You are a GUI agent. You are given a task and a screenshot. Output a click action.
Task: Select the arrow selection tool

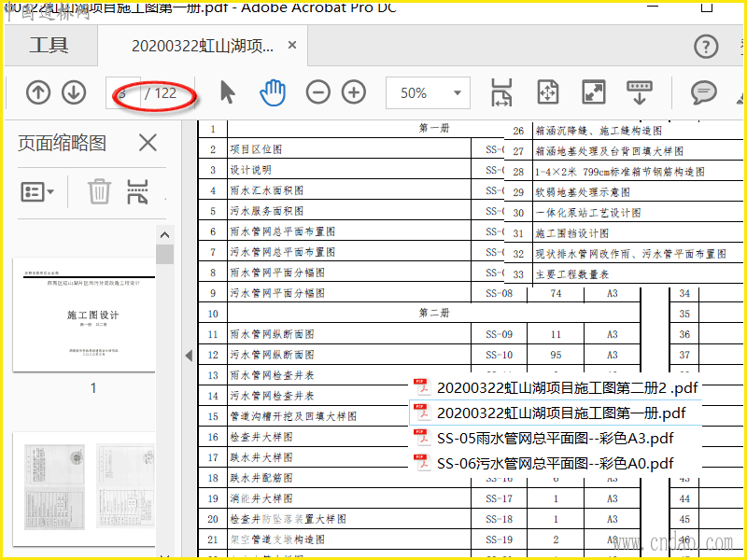click(x=228, y=91)
